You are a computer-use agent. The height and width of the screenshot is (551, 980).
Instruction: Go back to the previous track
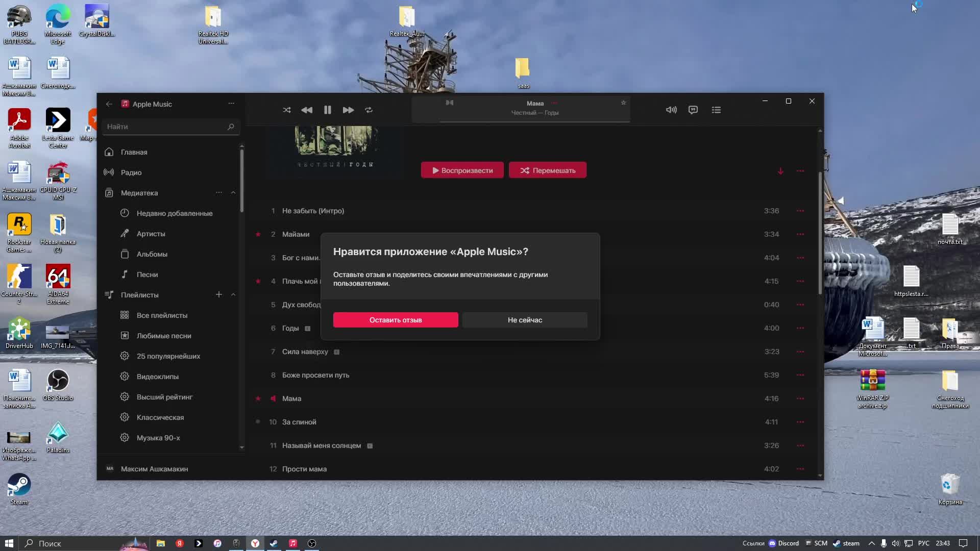(x=307, y=110)
